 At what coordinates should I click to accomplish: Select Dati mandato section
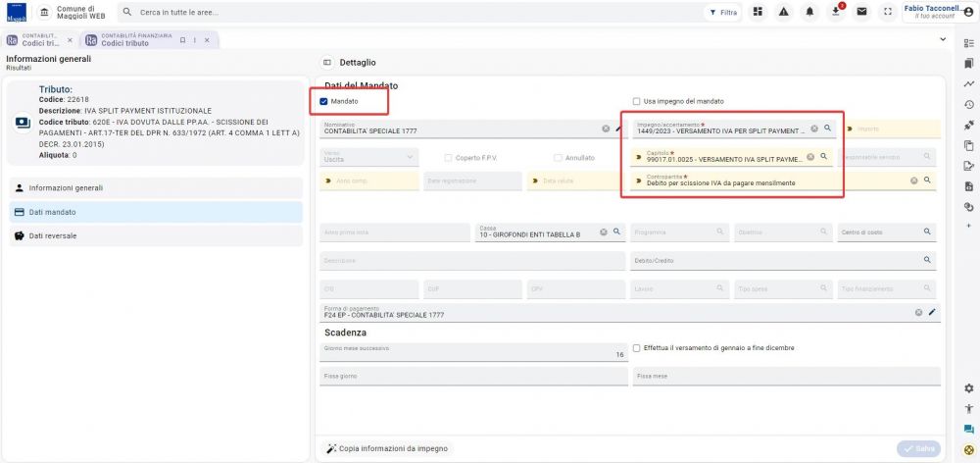(x=156, y=212)
